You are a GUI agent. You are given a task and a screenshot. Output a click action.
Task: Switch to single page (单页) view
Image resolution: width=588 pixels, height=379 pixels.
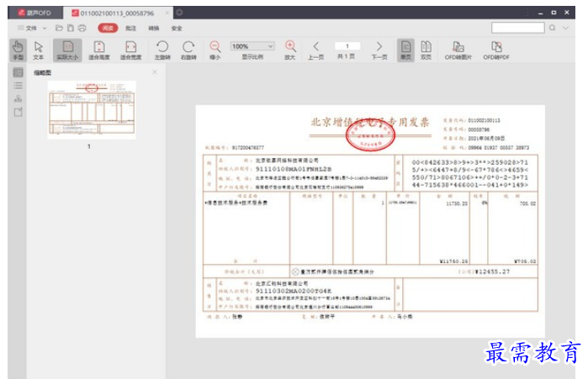405,50
